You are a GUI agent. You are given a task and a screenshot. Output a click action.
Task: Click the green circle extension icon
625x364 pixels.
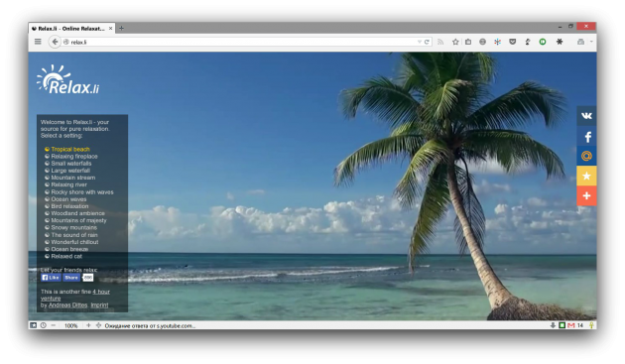tap(543, 42)
